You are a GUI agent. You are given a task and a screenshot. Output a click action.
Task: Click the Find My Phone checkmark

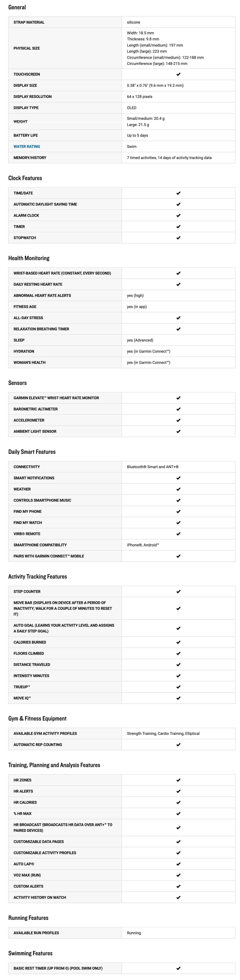(x=178, y=512)
